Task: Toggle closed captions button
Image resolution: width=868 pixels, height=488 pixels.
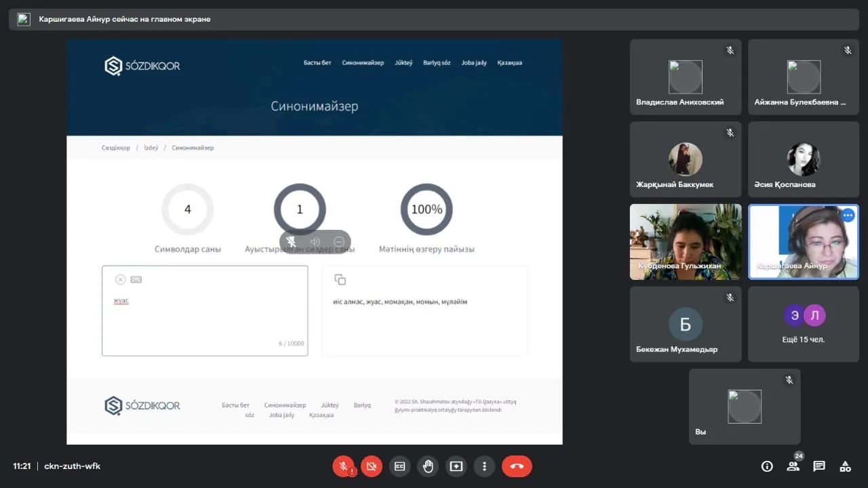Action: coord(399,466)
